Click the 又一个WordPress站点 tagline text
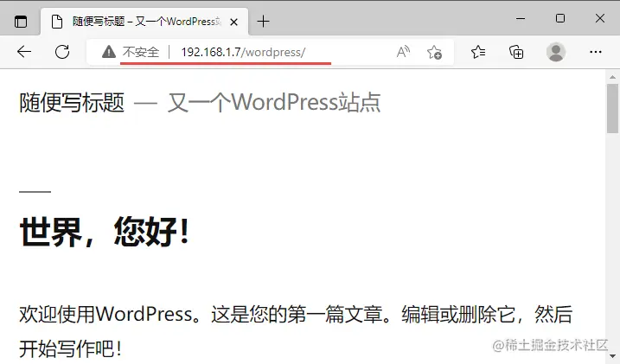The image size is (620, 364). [x=274, y=102]
